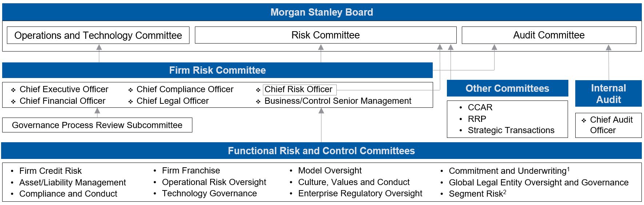Click the diamond bullet beside Chief Executive Officer
This screenshot has height=205, width=644.
tap(13, 90)
